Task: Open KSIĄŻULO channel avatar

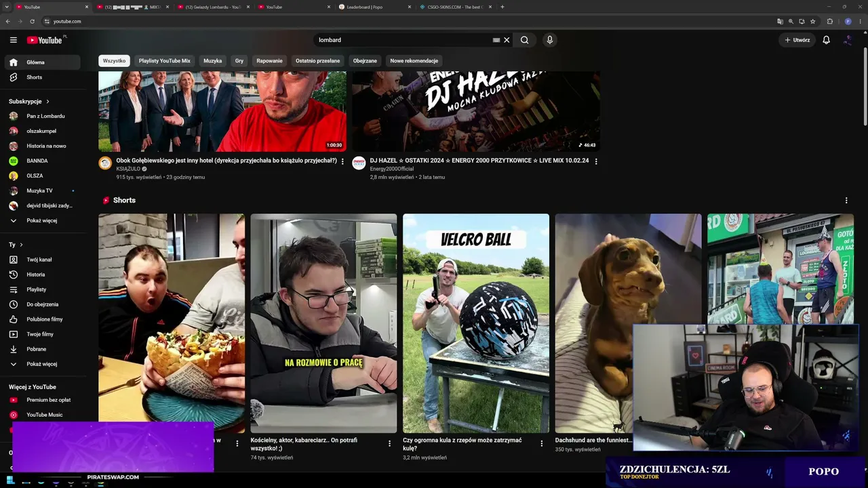Action: coord(105,163)
